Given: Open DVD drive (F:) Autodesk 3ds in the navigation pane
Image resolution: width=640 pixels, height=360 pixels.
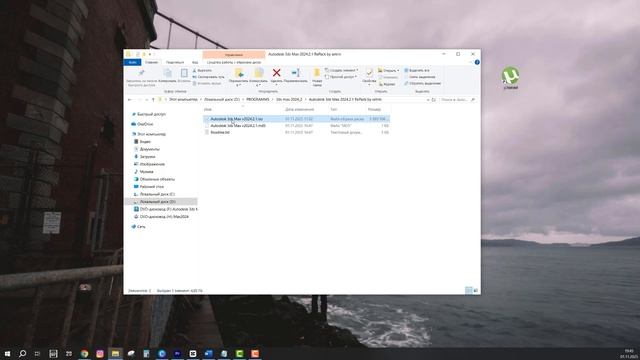Looking at the screenshot, I should click(169, 209).
